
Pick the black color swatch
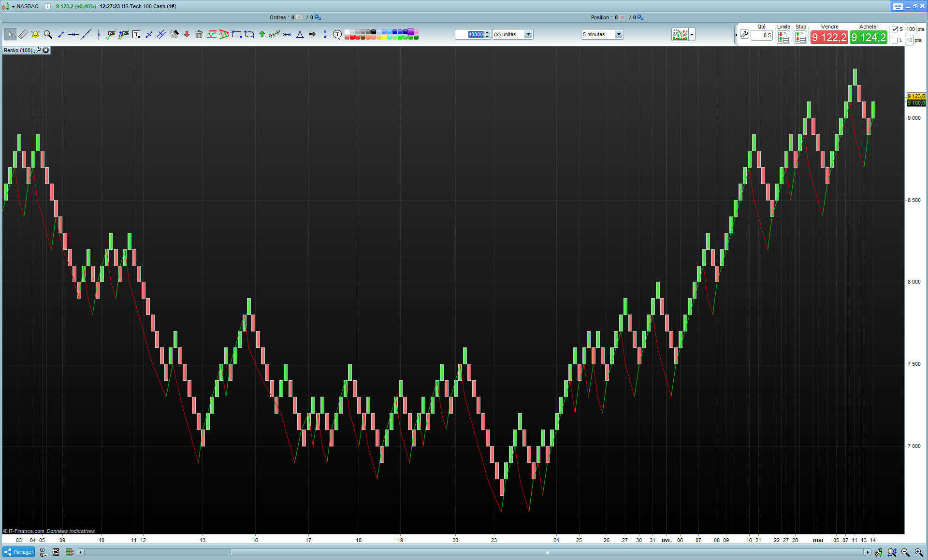click(x=374, y=32)
